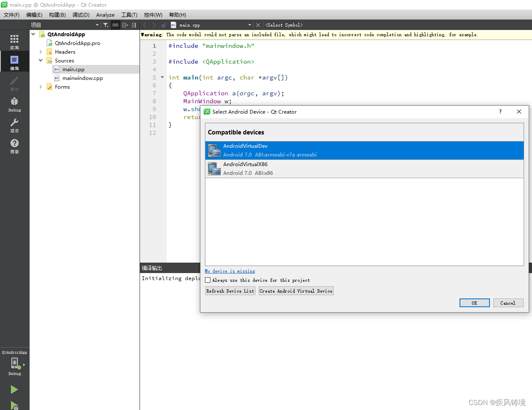Start debugging with the run-debug icon

(14, 405)
